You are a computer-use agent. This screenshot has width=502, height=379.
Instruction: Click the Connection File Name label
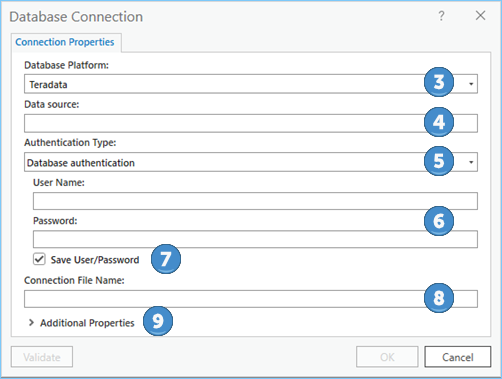click(74, 280)
